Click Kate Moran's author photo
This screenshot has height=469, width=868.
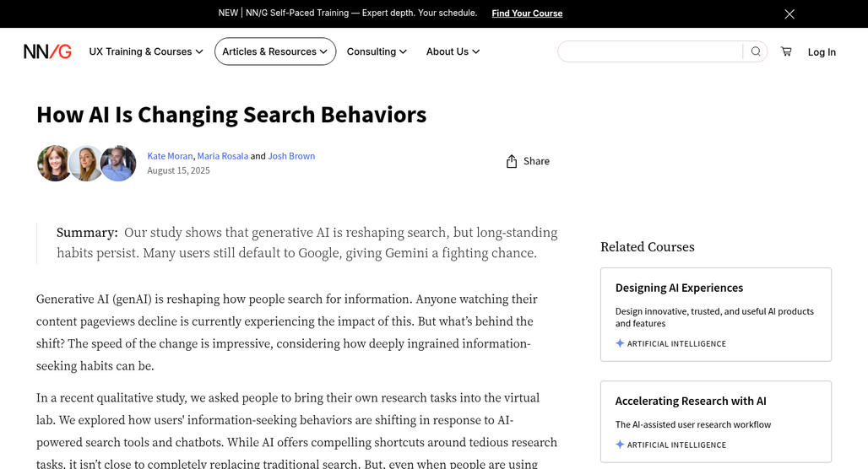(x=54, y=163)
